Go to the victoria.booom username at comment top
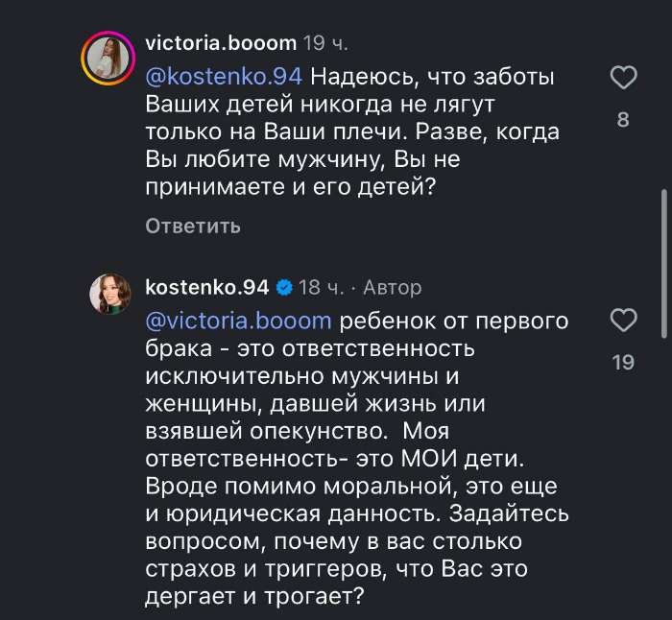672x620 pixels. pyautogui.click(x=221, y=43)
